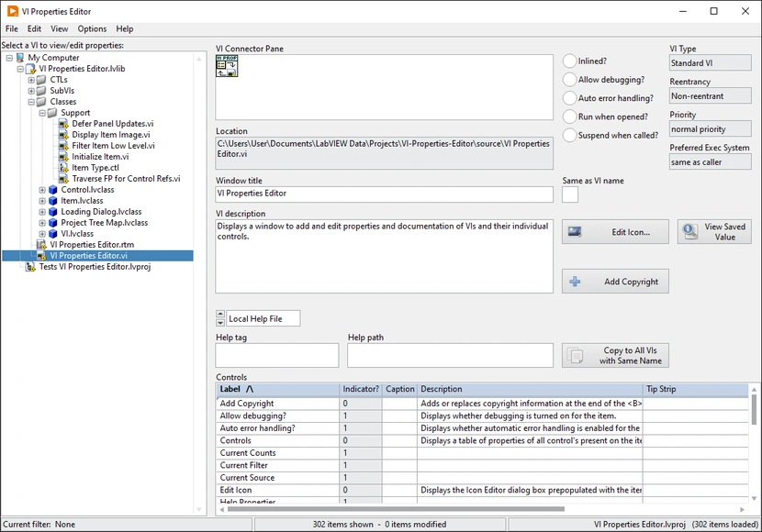Click the Loading Dialog.lvclass cube icon
This screenshot has width=762, height=532.
[53, 212]
